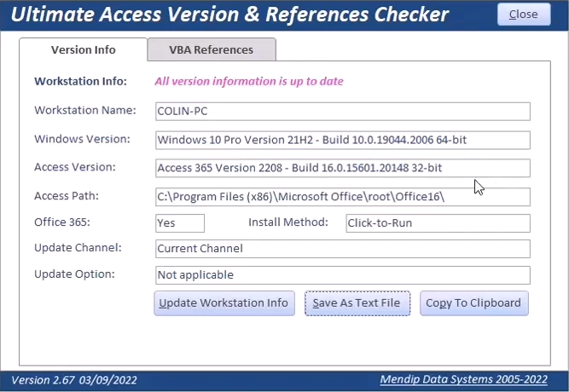This screenshot has height=392, width=569.
Task: Click the Office 365 field showing Yes
Action: pyautogui.click(x=180, y=223)
